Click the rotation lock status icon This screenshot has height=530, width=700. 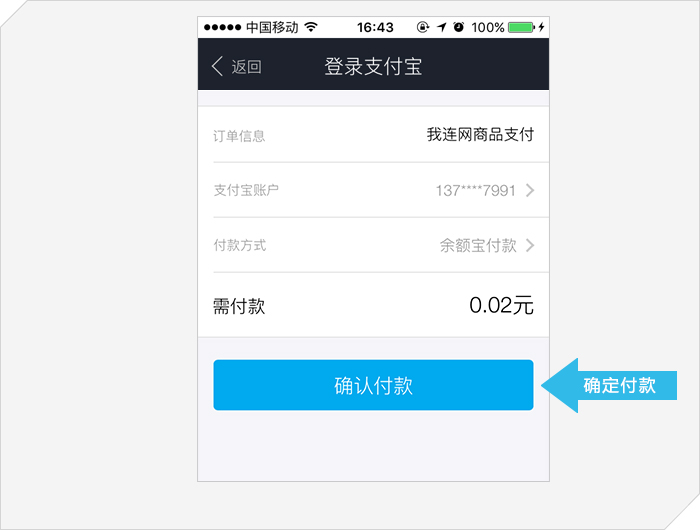[422, 27]
